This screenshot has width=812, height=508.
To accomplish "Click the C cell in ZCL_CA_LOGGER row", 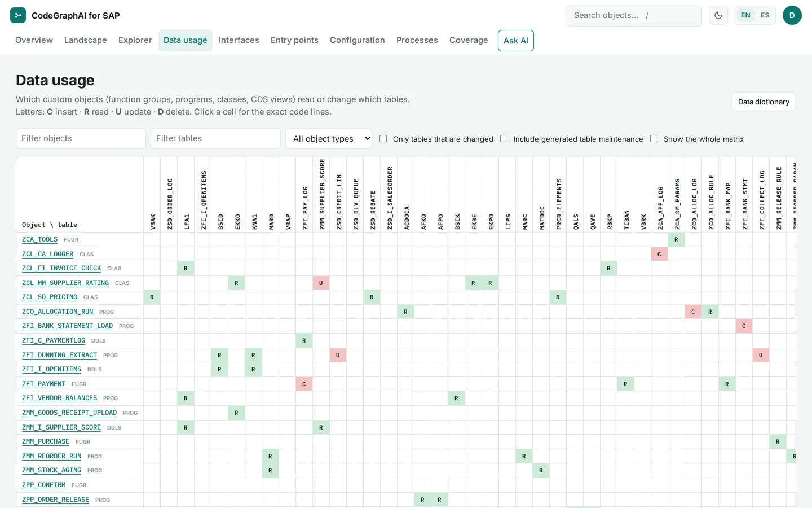I will coord(659,255).
